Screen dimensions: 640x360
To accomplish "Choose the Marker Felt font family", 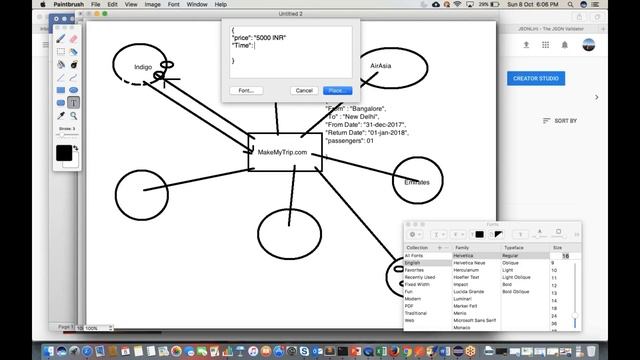I will 465,306.
